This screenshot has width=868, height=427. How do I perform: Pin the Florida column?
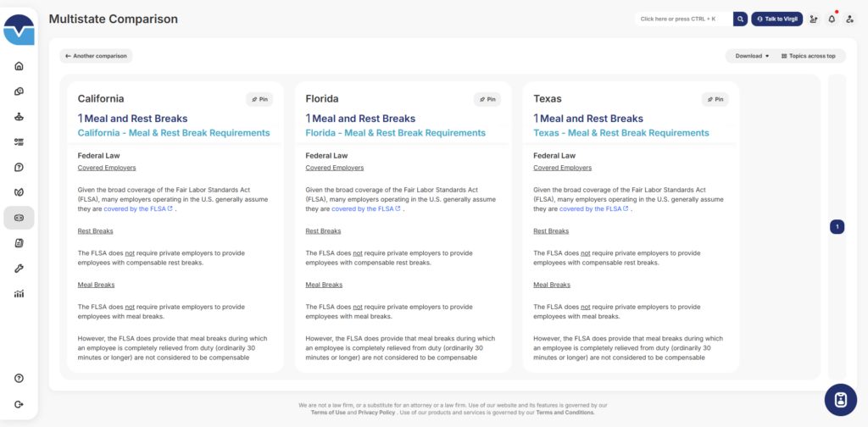click(487, 99)
